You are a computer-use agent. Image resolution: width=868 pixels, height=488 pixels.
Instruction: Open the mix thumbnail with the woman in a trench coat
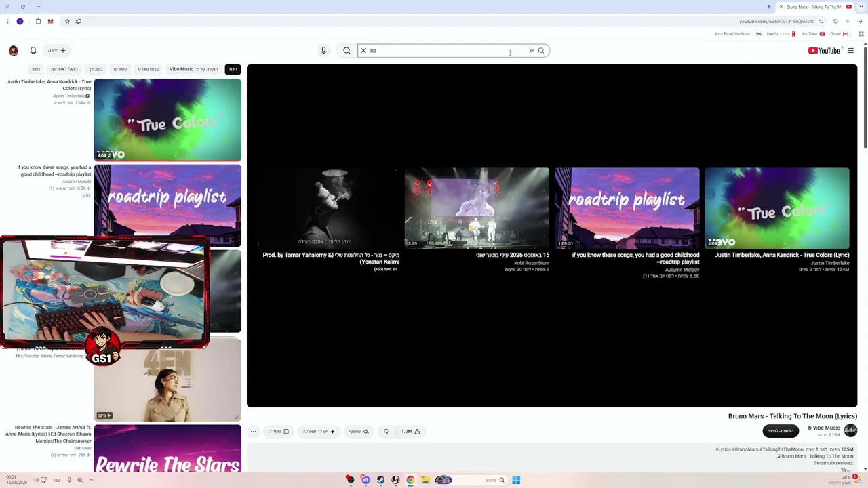tap(167, 380)
